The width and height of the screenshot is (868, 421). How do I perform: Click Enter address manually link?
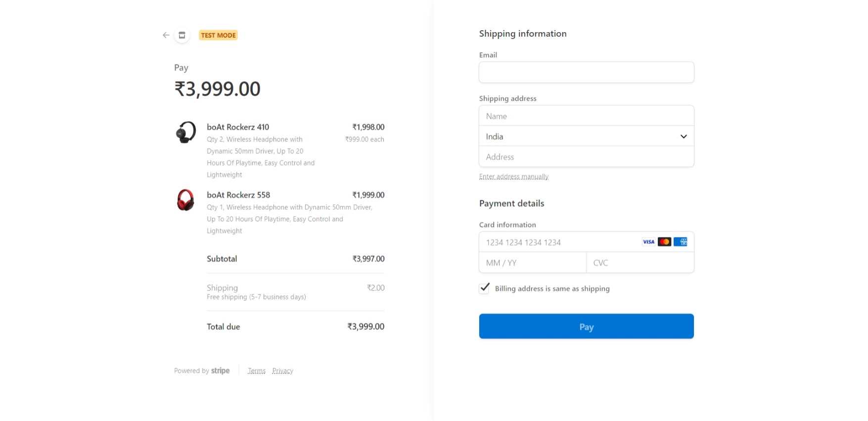tap(513, 177)
